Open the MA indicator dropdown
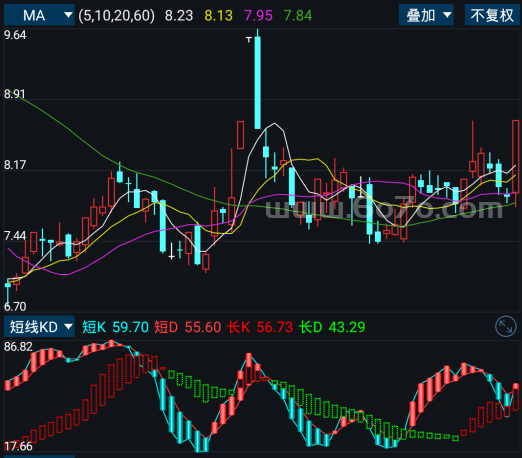Viewport: 522px width, 458px height. tap(39, 15)
